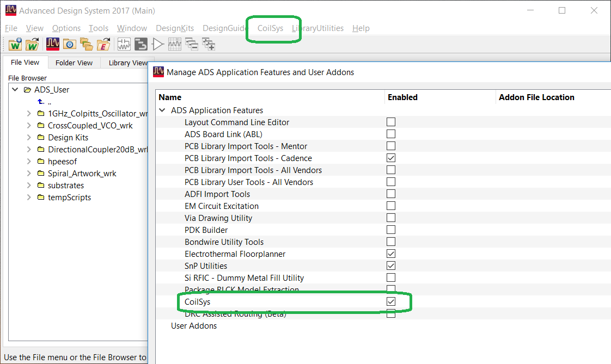Open the Tools menu
This screenshot has height=364, width=611.
99,28
